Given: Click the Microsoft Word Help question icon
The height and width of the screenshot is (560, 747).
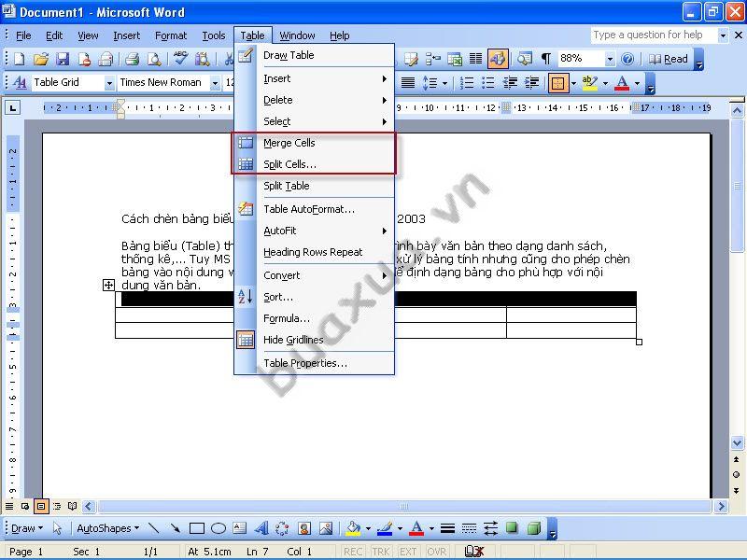Looking at the screenshot, I should (x=627, y=59).
